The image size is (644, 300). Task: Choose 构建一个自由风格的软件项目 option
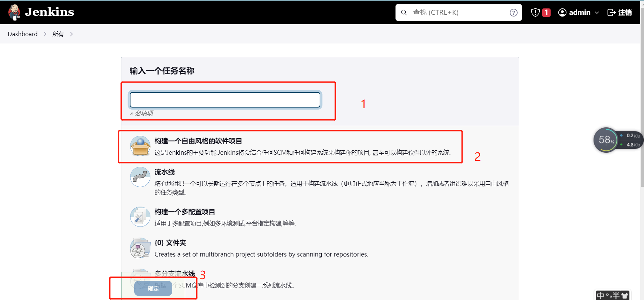point(198,141)
